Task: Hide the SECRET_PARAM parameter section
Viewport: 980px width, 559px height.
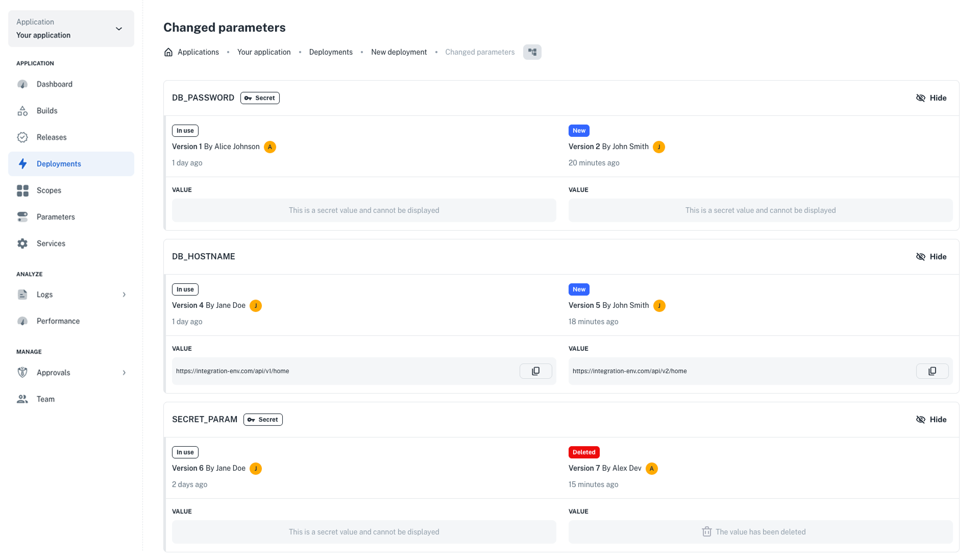Action: tap(931, 420)
